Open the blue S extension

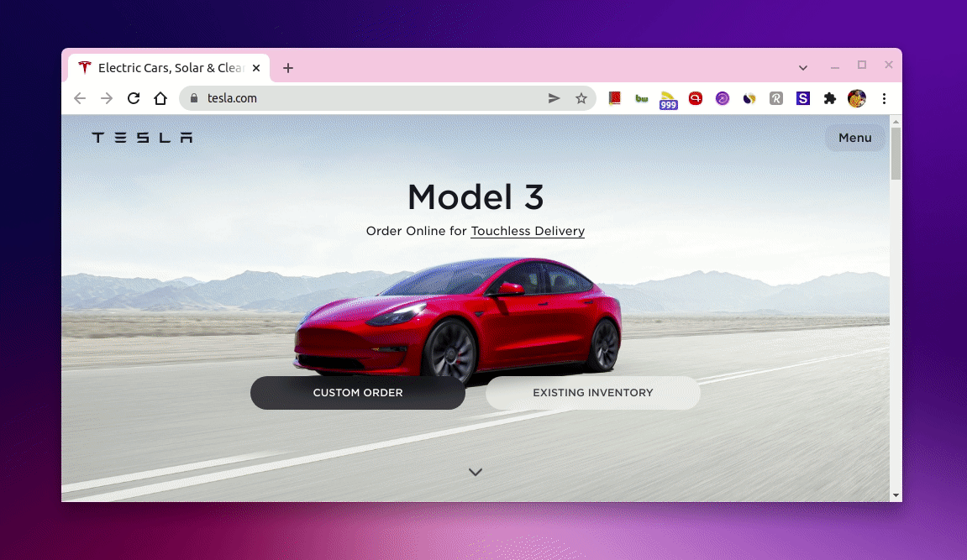pyautogui.click(x=803, y=98)
